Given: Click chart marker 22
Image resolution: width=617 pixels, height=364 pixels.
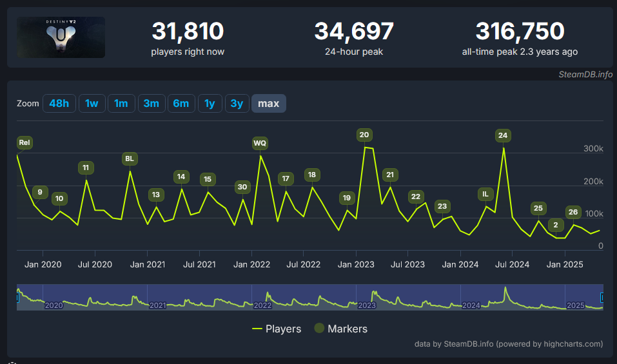Looking at the screenshot, I should [x=416, y=197].
